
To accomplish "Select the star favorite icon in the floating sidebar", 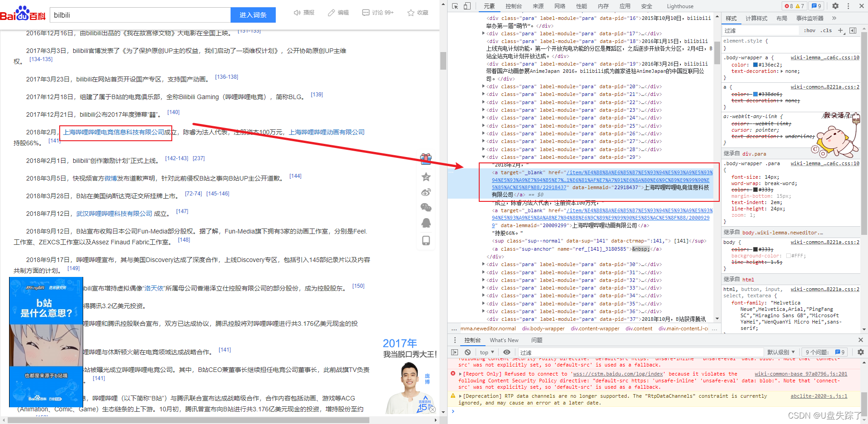I will [x=426, y=177].
